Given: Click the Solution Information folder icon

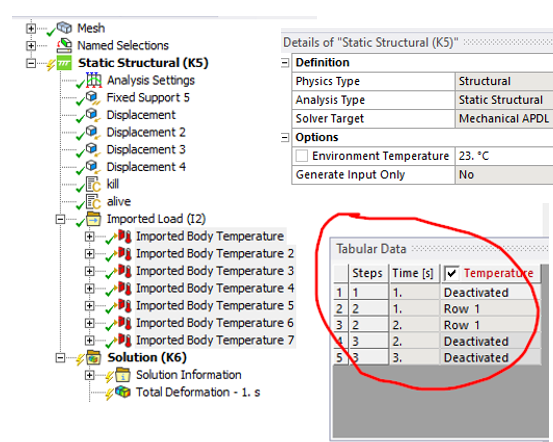Looking at the screenshot, I should tap(123, 375).
